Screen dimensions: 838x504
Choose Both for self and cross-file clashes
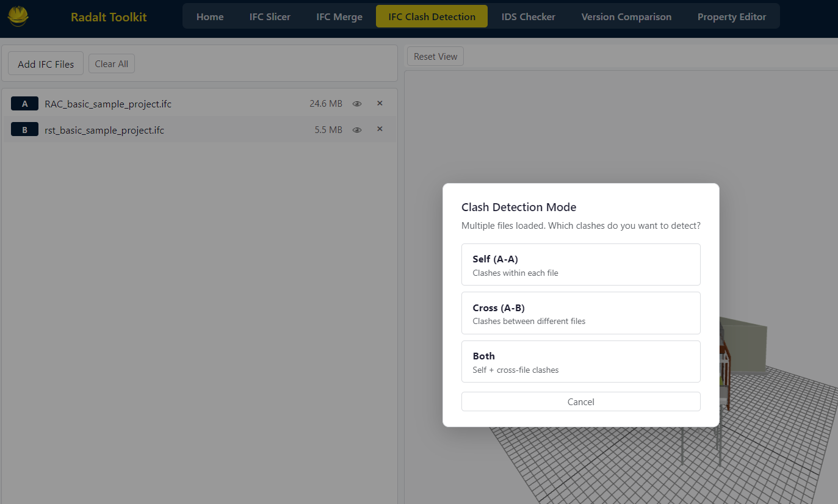click(580, 361)
